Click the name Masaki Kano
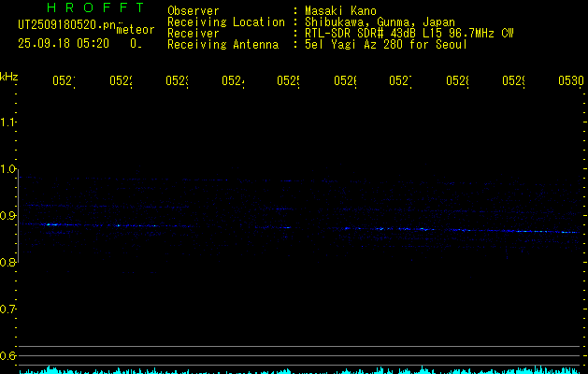Viewport: 588px width, 374px height. 340,11
